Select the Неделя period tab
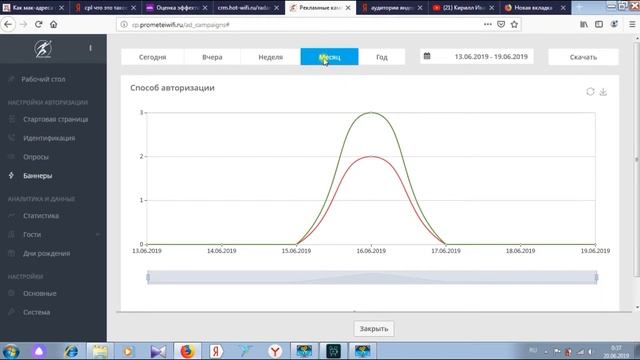Viewport: 640px width, 360px height. (271, 57)
